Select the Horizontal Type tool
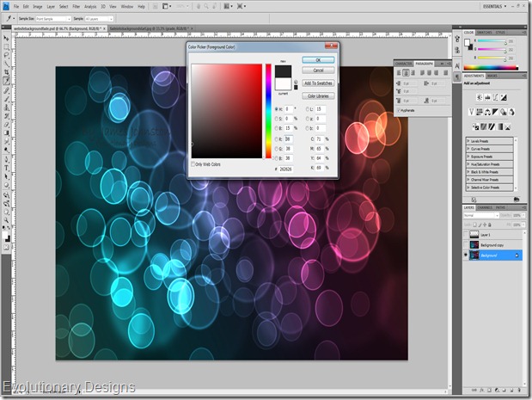This screenshot has width=532, height=400. pos(6,168)
